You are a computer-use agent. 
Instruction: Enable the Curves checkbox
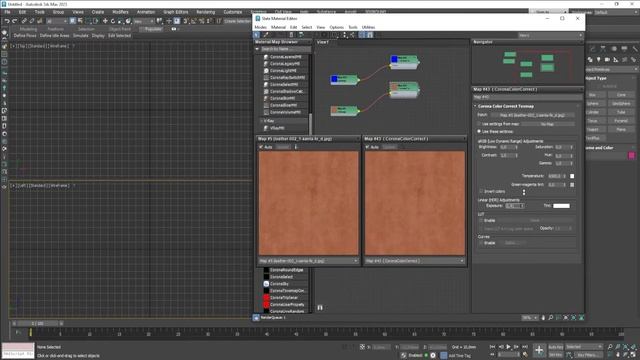click(x=481, y=243)
